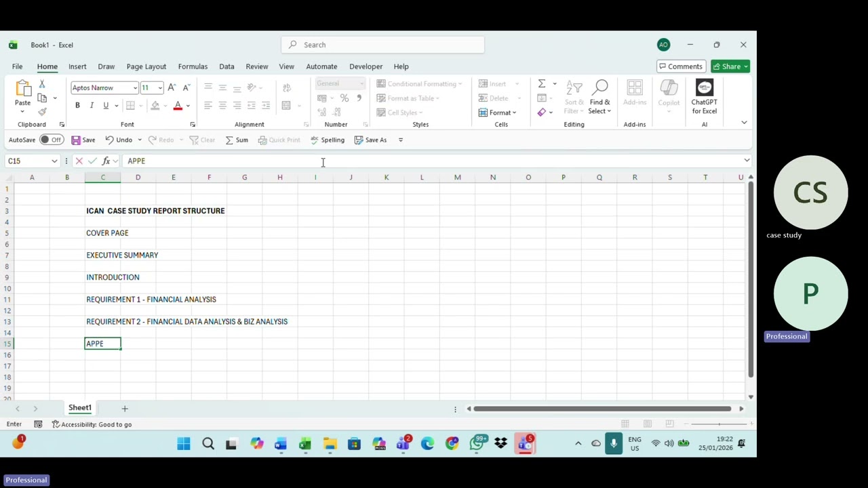Click the Clear eraser icon in Editing
The image size is (868, 488).
[542, 113]
